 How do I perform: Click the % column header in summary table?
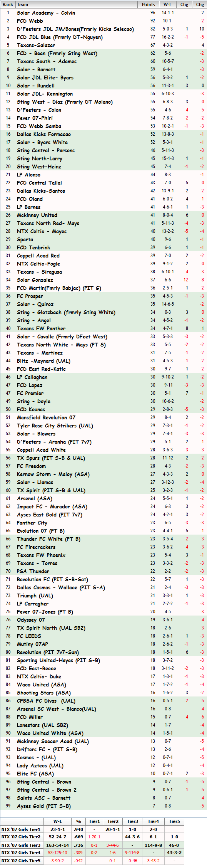pos(78,821)
